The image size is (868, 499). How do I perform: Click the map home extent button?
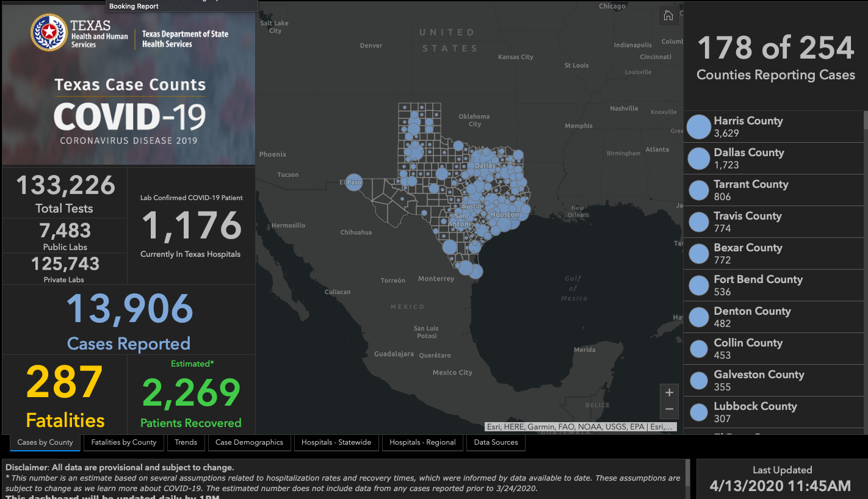click(x=668, y=16)
